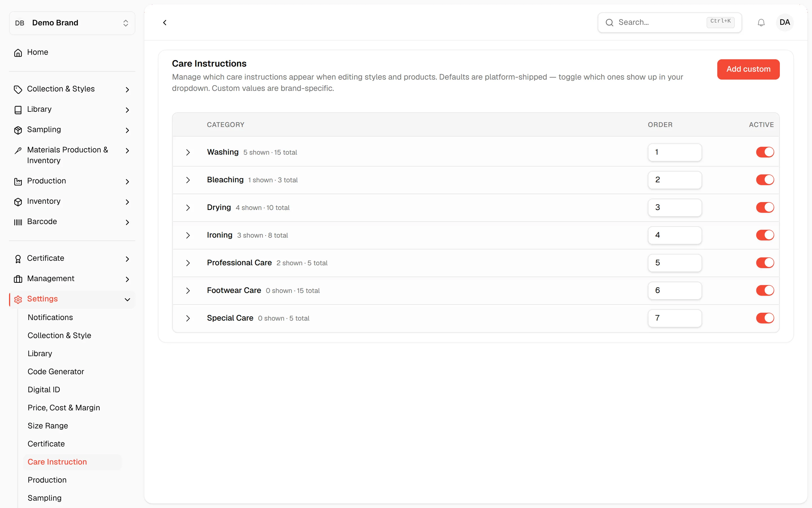Disable the Bleaching category toggle

[x=765, y=180]
